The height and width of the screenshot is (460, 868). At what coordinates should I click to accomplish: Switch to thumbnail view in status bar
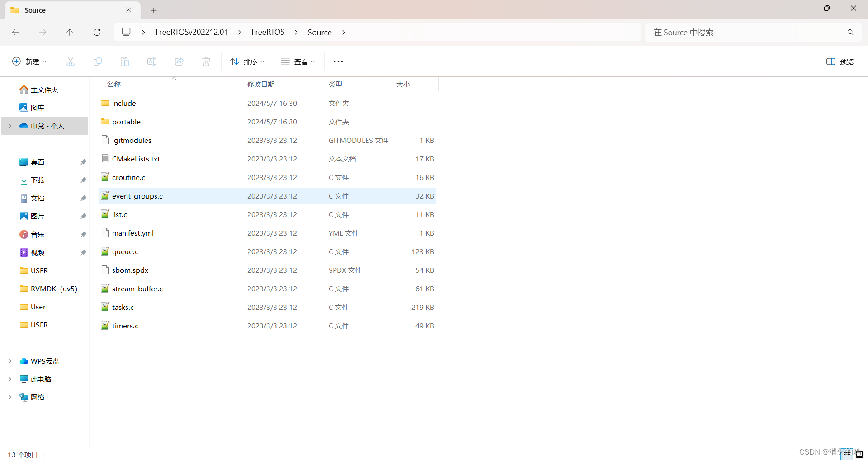pyautogui.click(x=859, y=454)
